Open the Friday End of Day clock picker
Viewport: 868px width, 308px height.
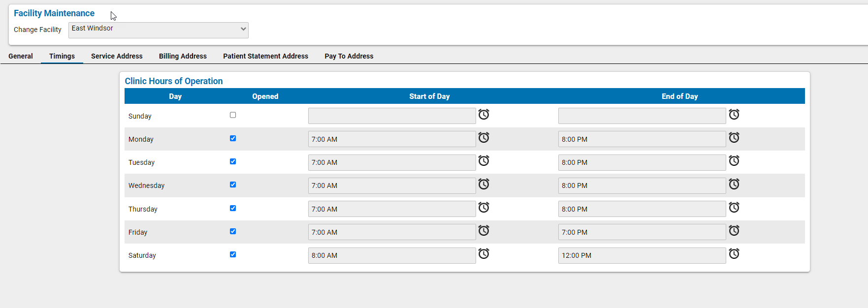(x=734, y=231)
